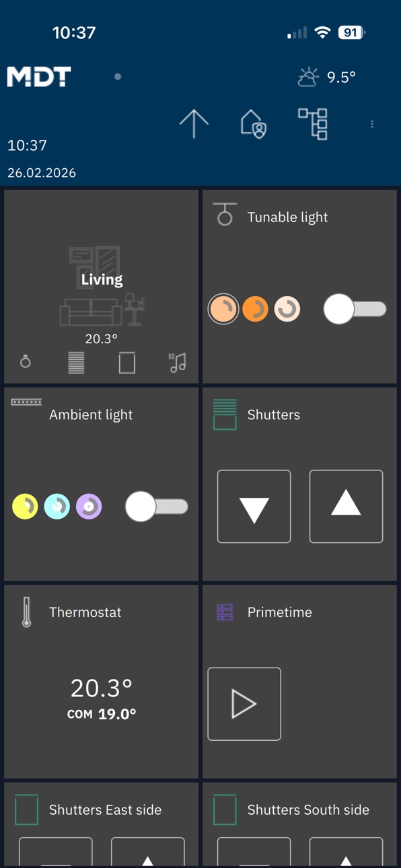
Task: Lower the Shutters with the down arrow
Action: (254, 507)
